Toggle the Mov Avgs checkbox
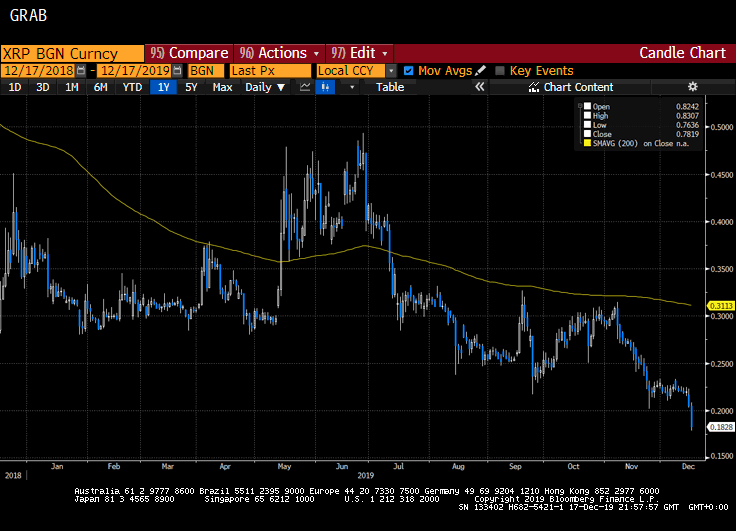Screen dimensions: 736x531 (408, 70)
